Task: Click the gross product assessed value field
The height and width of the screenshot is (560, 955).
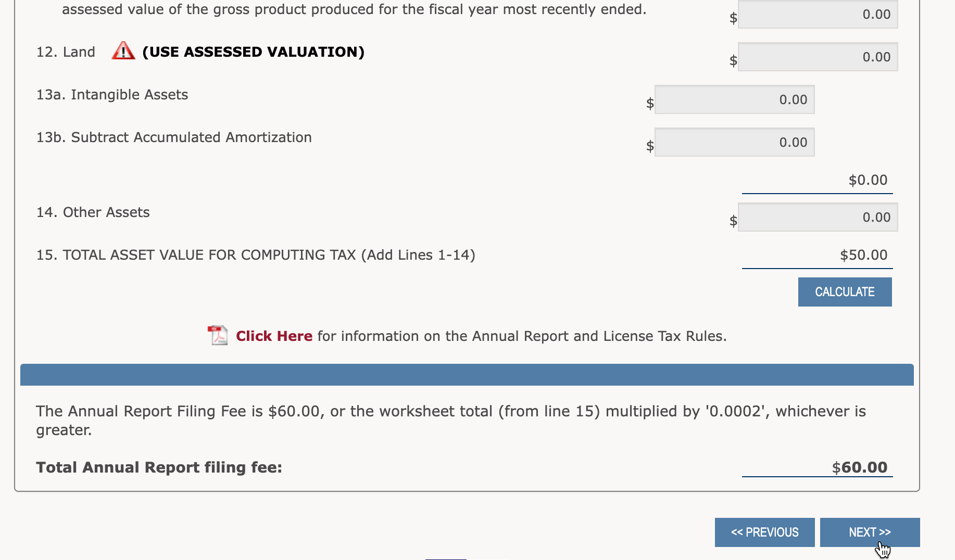Action: point(818,15)
